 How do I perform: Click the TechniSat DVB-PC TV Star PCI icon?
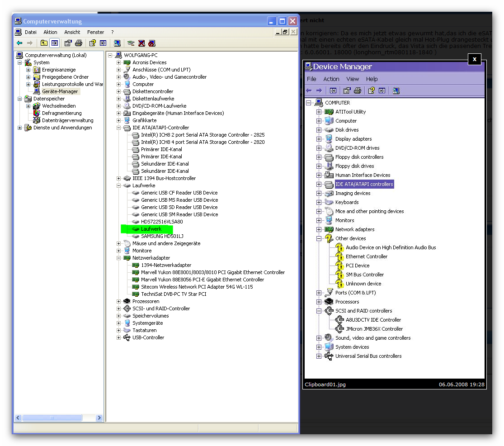(136, 294)
